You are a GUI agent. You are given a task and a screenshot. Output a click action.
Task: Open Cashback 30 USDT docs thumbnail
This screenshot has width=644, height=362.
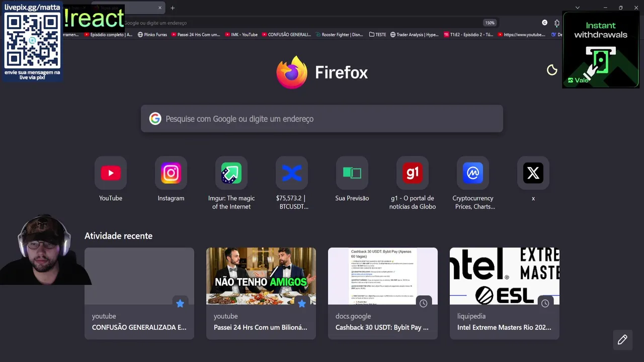pos(383,276)
